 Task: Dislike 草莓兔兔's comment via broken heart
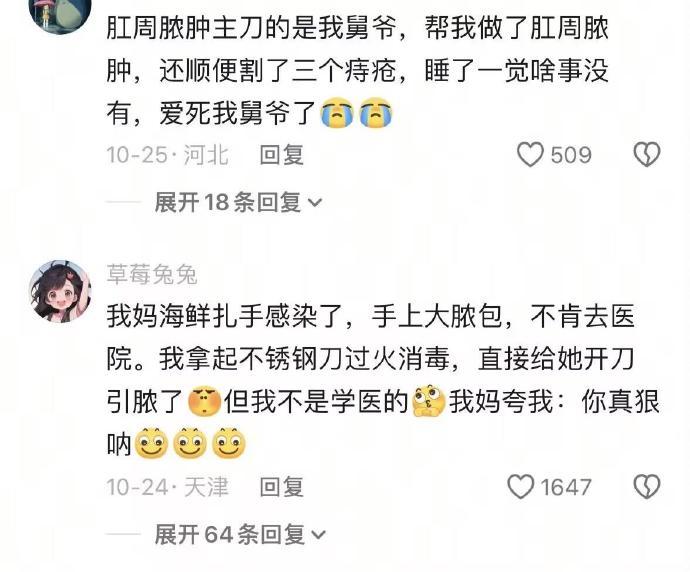(x=646, y=487)
